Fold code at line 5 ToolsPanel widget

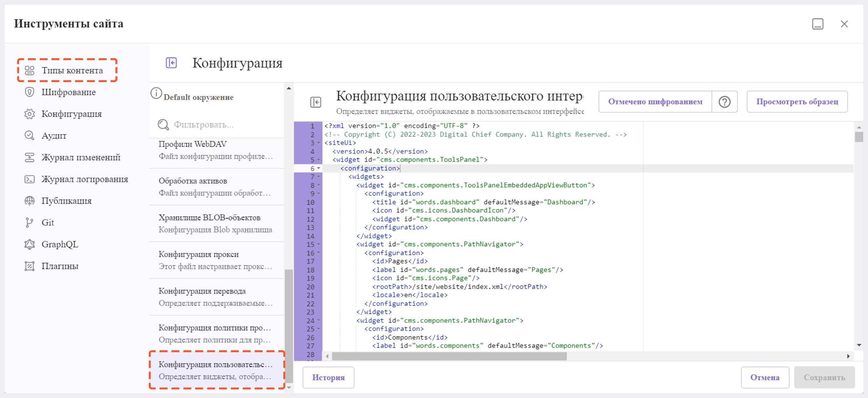coord(318,160)
